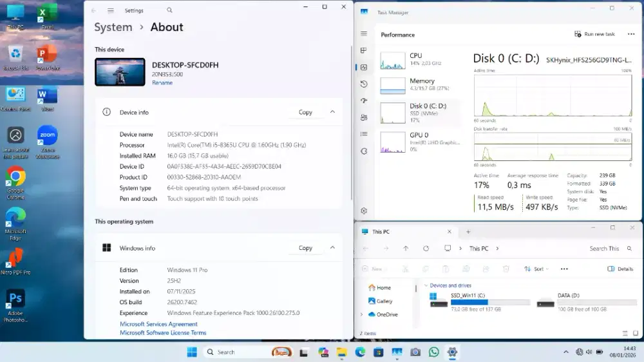Toggle Task Manager hamburger navigation menu
Screen dimensions: 644x362
[364, 33]
